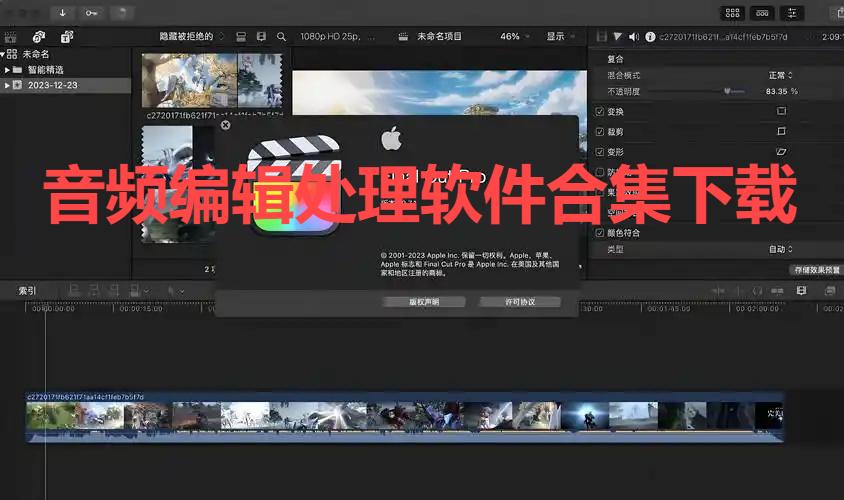
Task: Open the 索引 timeline index
Action: 27,291
